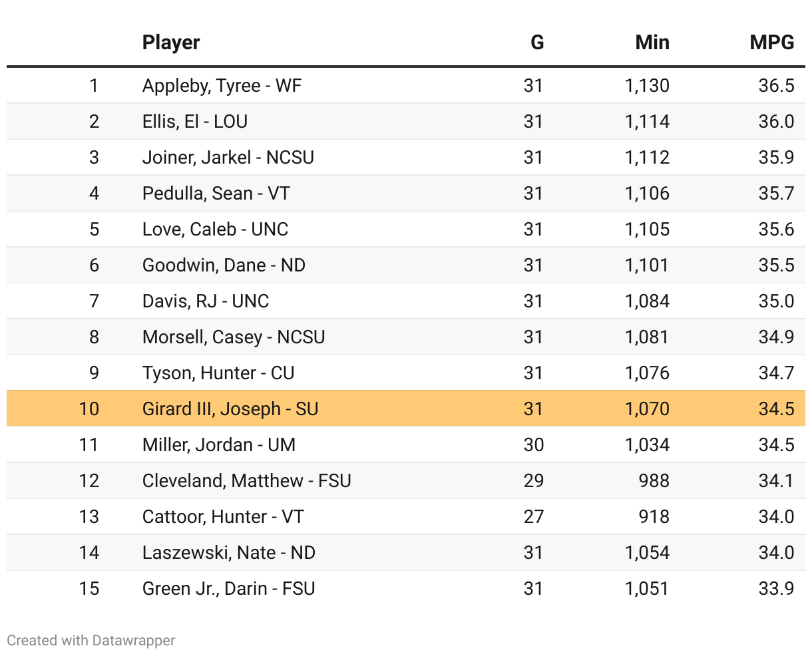Click the Joiner, Jarkel - NCSU name
The width and height of the screenshot is (812, 656).
coord(228,158)
